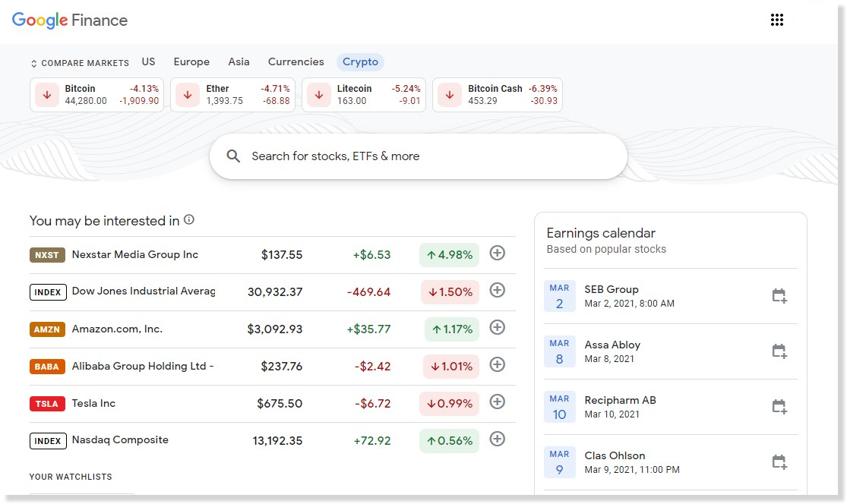Click Bitcoin's red downward arrow icon
Screen dimensions: 847x504
coord(46,94)
